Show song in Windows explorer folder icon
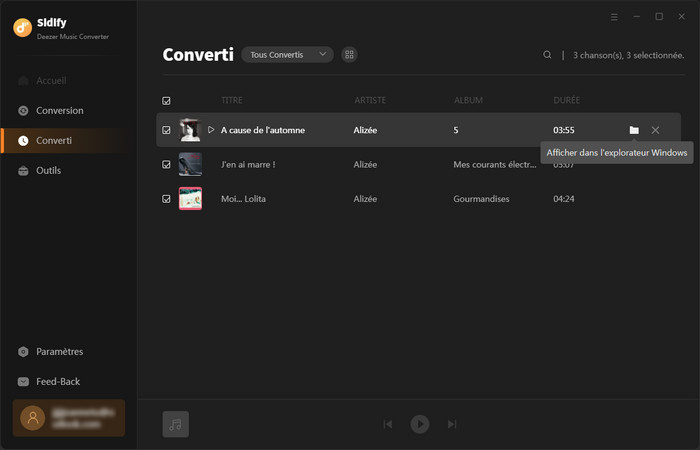The image size is (700, 450). coord(634,130)
